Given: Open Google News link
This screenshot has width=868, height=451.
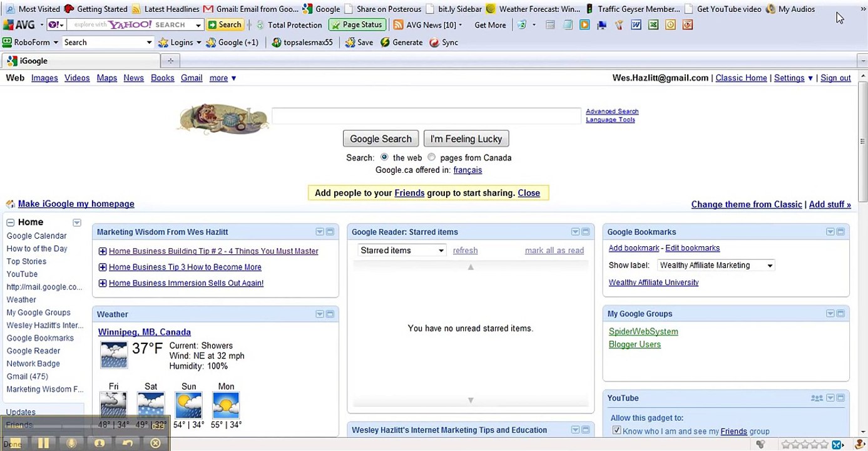Looking at the screenshot, I should click(133, 78).
